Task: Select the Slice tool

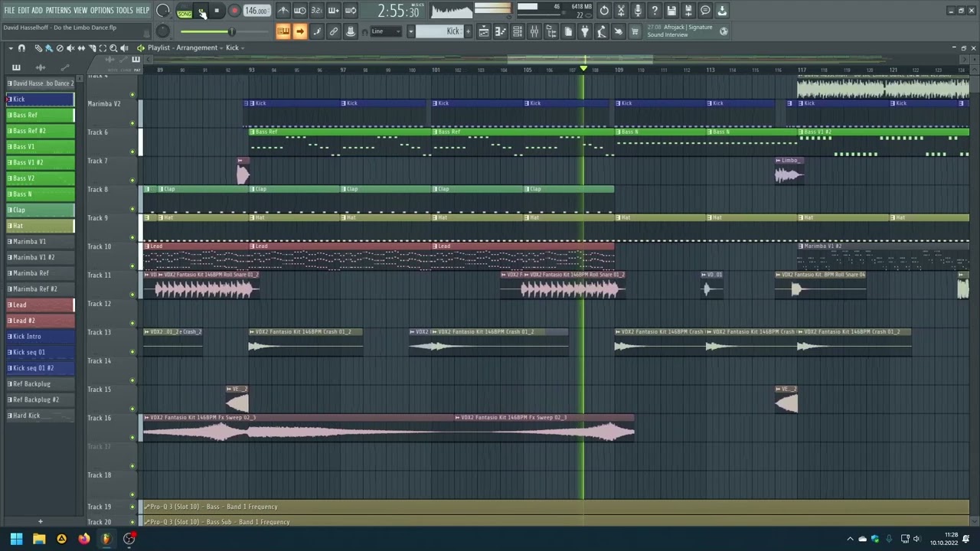Action: (x=92, y=47)
